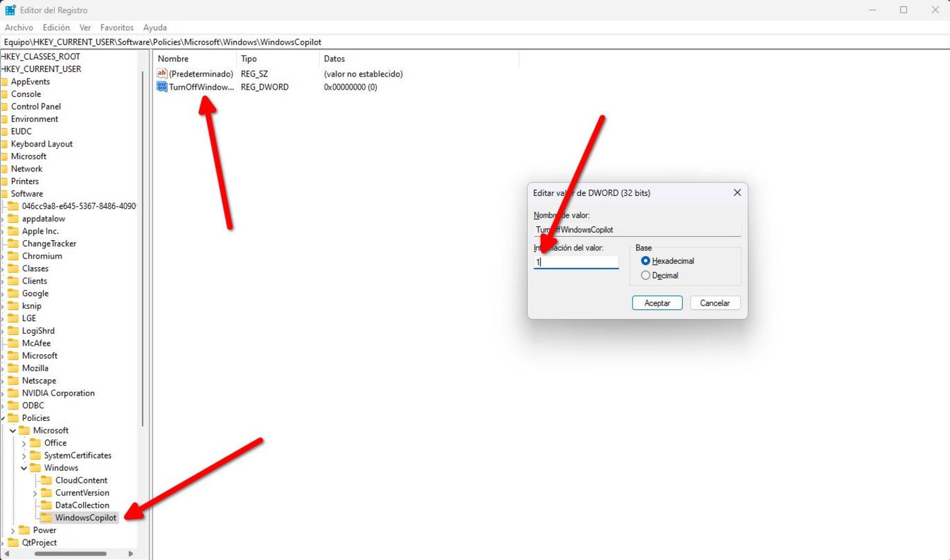Image resolution: width=950 pixels, height=560 pixels.
Task: Click the LGE folder icon
Action: [13, 319]
